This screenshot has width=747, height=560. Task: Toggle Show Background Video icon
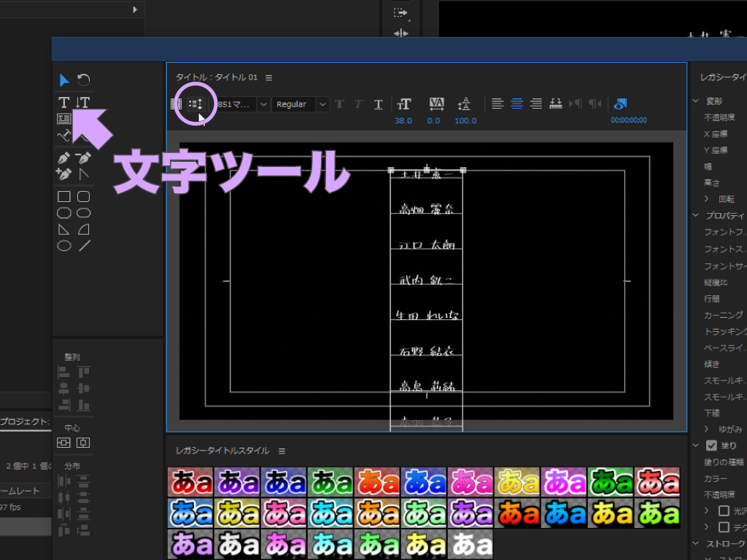click(620, 104)
